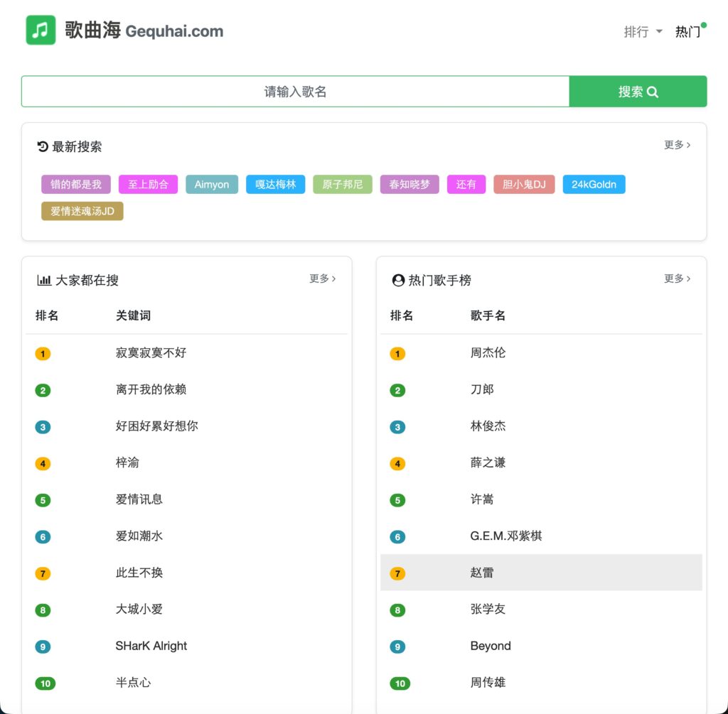Open keyword 寂寞寂寞不好
The width and height of the screenshot is (728, 714).
[x=151, y=352]
